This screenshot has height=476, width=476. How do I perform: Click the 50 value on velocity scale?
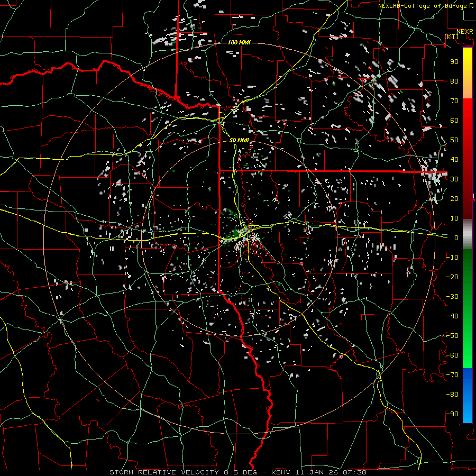454,140
